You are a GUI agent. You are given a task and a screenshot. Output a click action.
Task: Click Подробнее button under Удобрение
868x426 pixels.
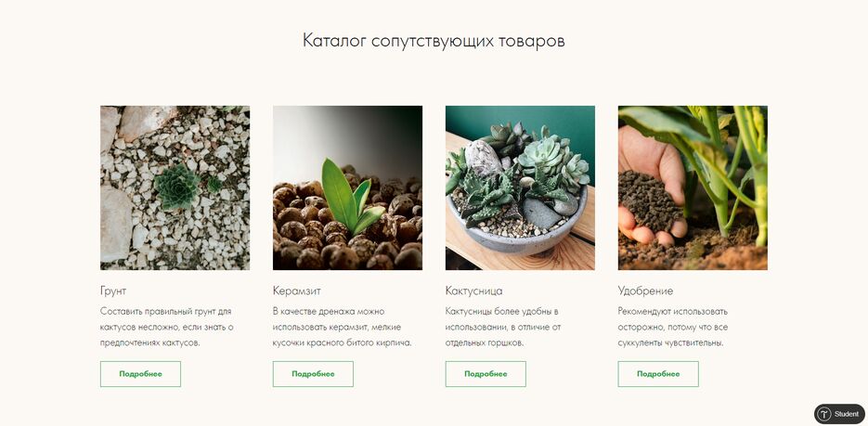coord(658,374)
